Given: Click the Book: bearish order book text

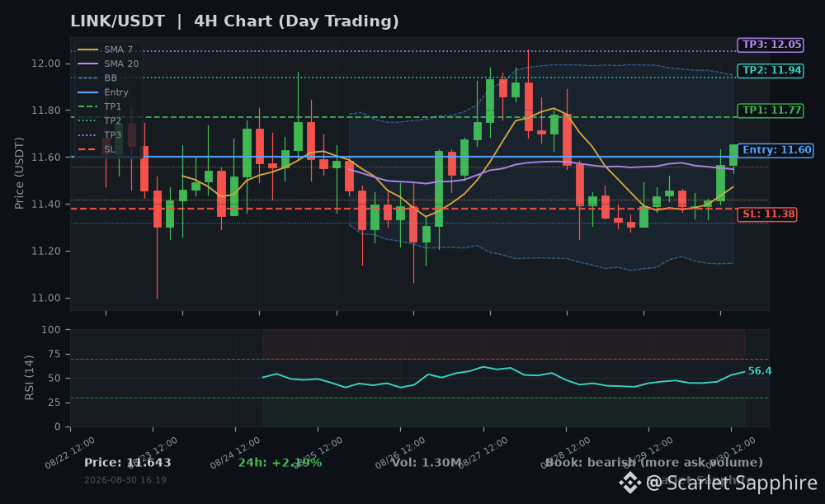Looking at the screenshot, I should click(x=654, y=463).
